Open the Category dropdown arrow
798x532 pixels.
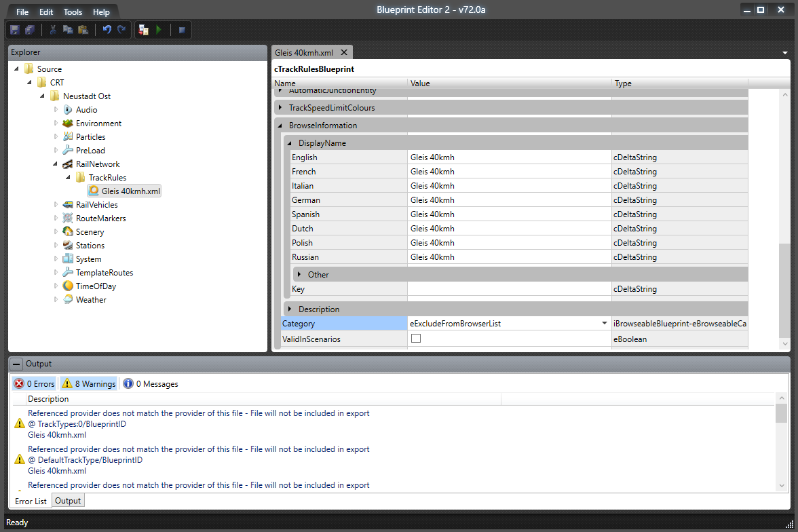click(605, 324)
